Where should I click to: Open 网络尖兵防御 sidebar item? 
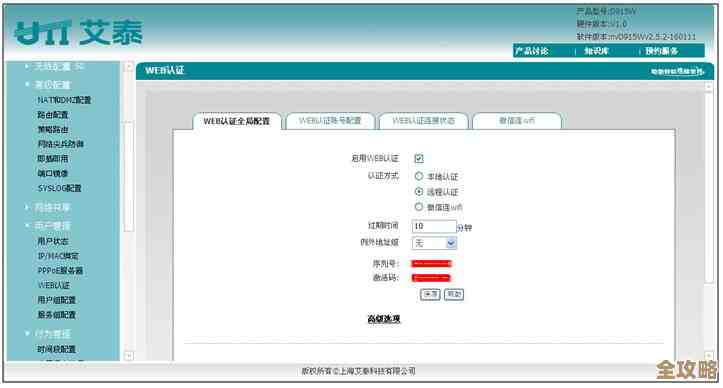click(x=60, y=144)
